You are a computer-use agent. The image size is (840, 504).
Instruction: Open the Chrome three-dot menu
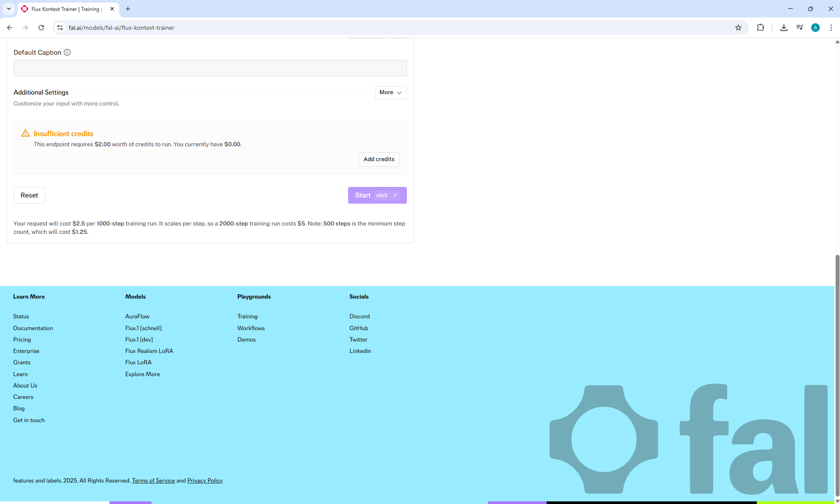831,28
